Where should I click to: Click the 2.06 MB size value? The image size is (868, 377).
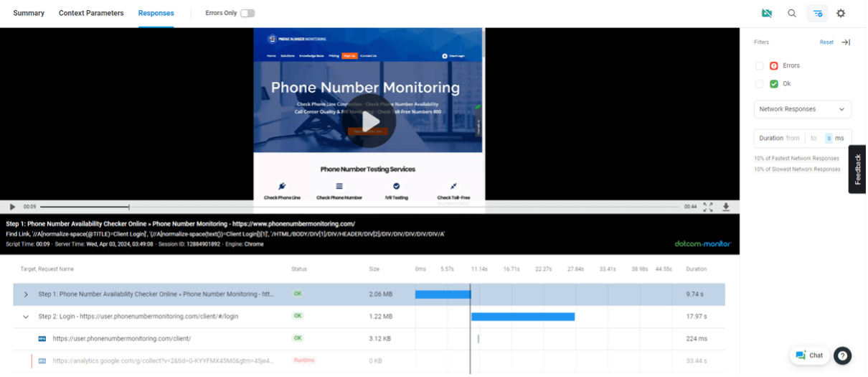381,294
